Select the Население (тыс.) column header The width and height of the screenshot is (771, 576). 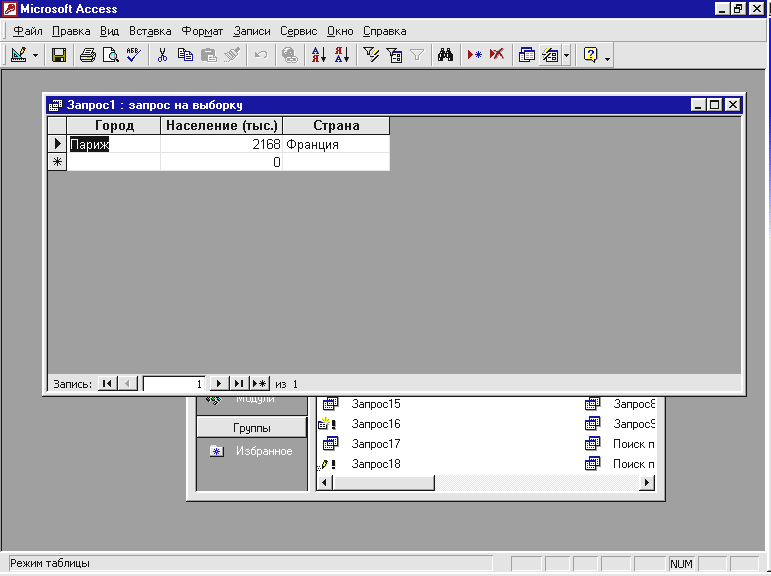pyautogui.click(x=222, y=125)
